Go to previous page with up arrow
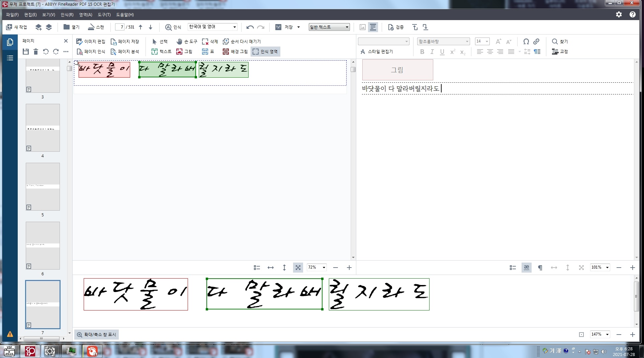The height and width of the screenshot is (358, 644). click(x=141, y=27)
